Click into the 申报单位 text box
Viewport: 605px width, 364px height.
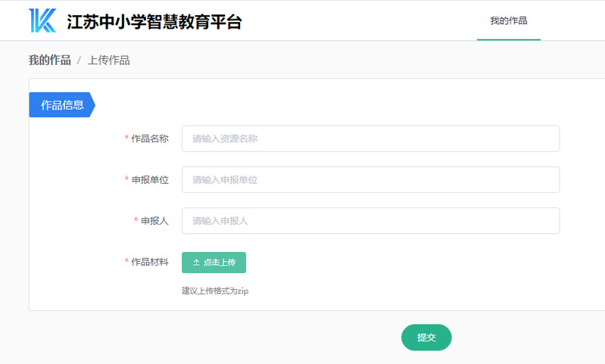(x=370, y=179)
